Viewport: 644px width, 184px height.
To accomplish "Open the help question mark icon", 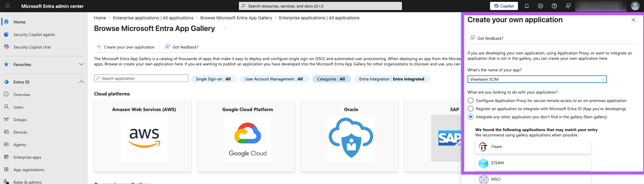I will coord(554,6).
